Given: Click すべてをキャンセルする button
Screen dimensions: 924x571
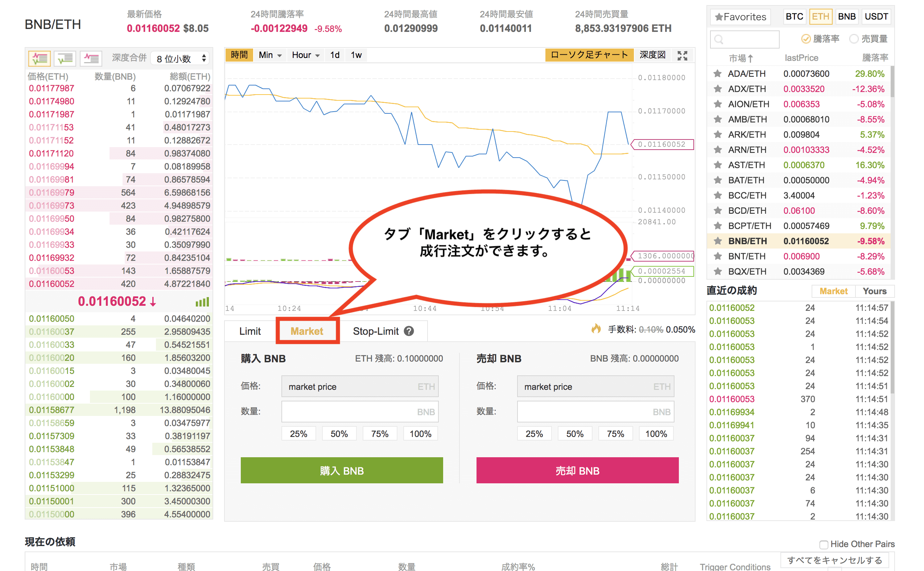Looking at the screenshot, I should tap(834, 560).
